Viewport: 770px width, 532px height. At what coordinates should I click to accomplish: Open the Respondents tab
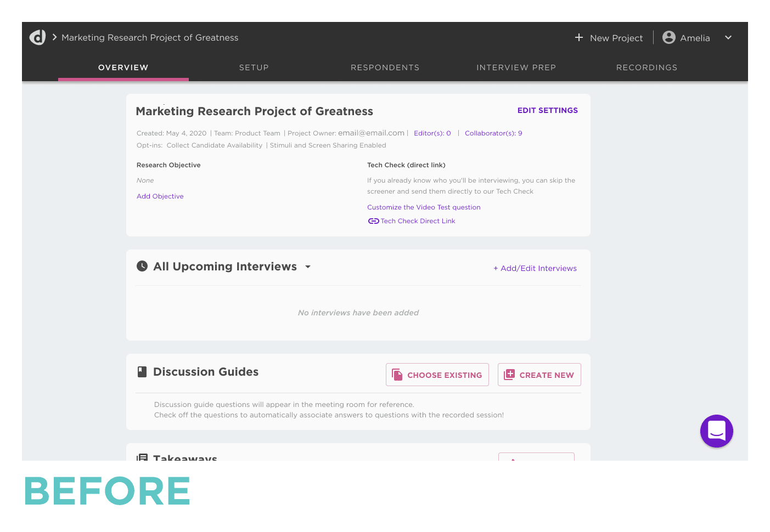point(385,67)
